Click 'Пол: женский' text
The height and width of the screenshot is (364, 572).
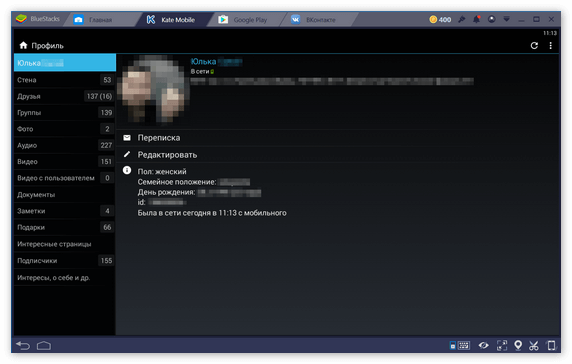(x=162, y=171)
